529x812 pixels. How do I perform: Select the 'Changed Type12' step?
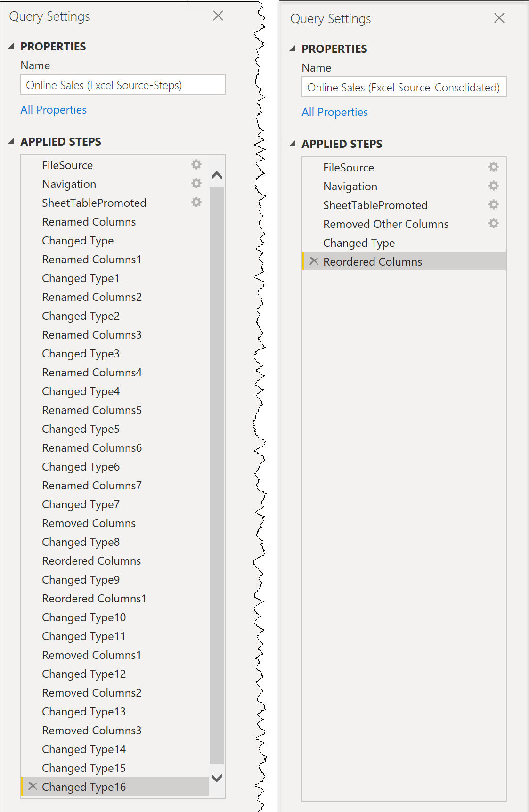point(114,674)
